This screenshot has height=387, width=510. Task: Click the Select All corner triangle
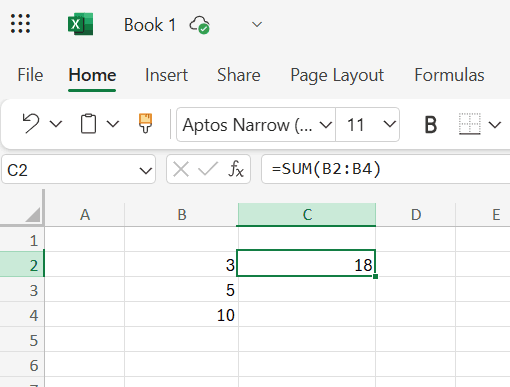point(33,215)
